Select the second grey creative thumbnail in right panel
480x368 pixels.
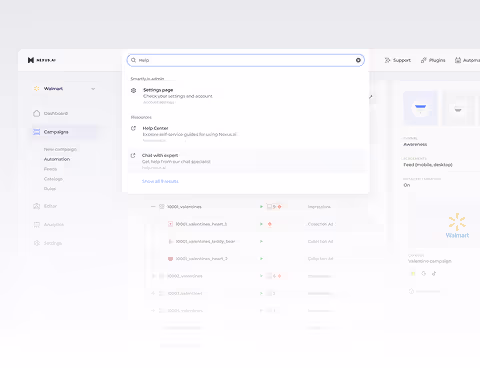click(x=458, y=108)
